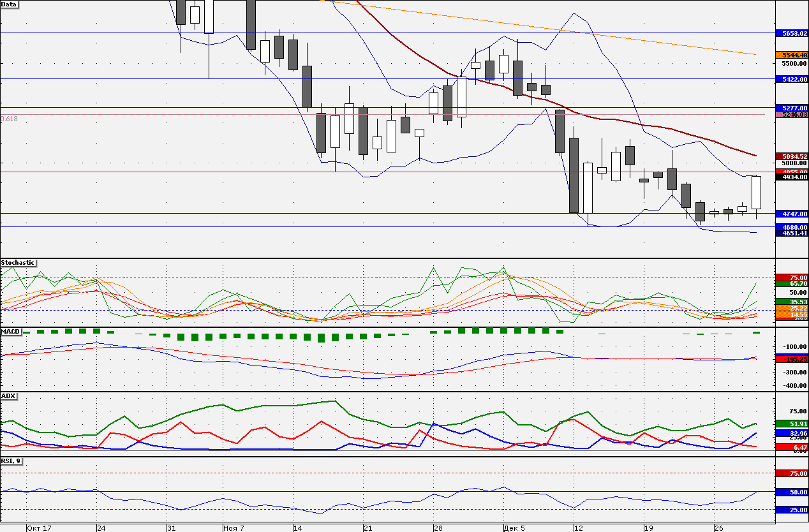Screen dimensions: 809x532
Task: Select the orange 5544.48 trendline price tag
Action: click(x=791, y=55)
